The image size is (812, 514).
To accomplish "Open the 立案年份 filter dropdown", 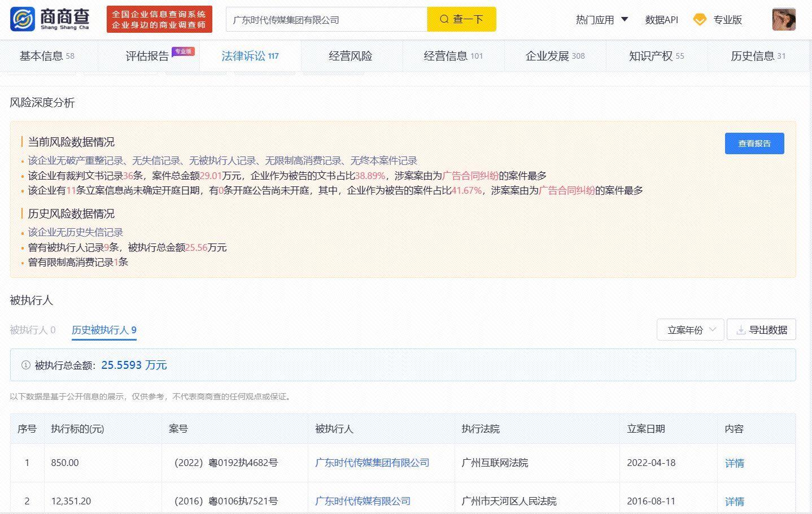I will pos(691,330).
